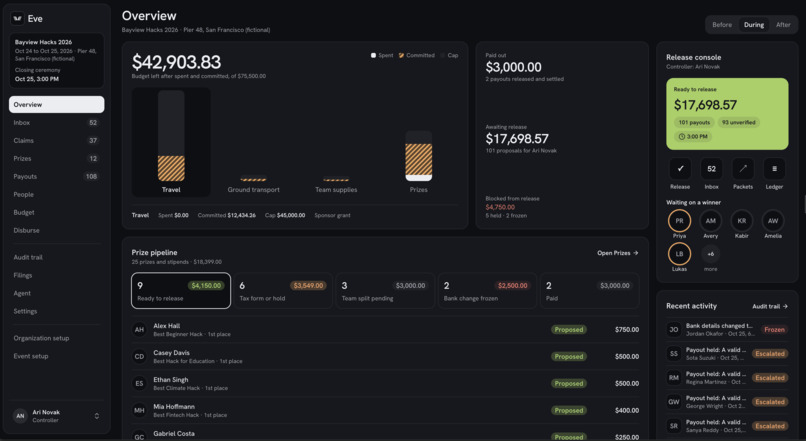Open the Ledger icon in Release console

[x=774, y=169]
